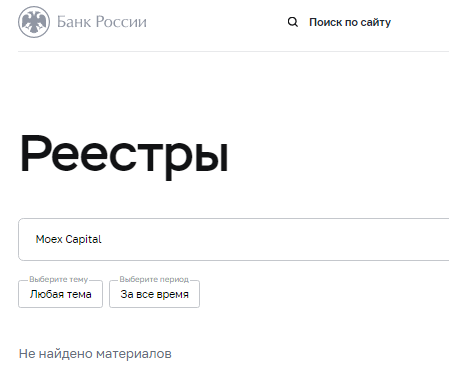Click the magnifier icon for site search

pos(293,22)
